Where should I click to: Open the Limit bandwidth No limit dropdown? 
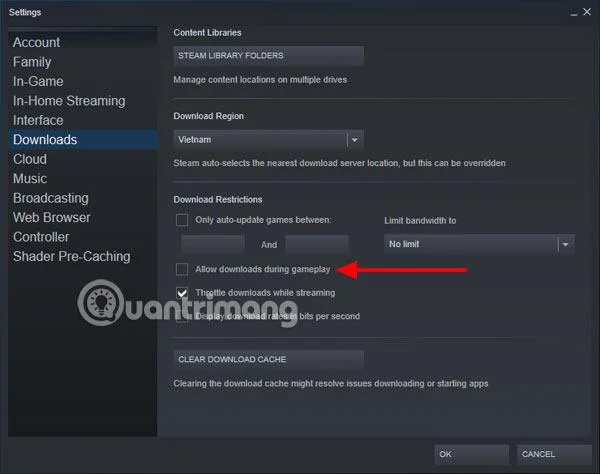pos(479,244)
